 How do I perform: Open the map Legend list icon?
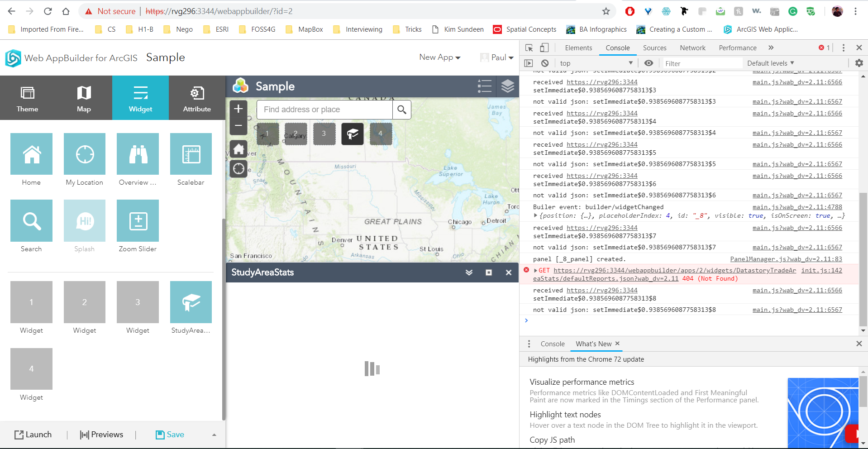[x=484, y=86]
